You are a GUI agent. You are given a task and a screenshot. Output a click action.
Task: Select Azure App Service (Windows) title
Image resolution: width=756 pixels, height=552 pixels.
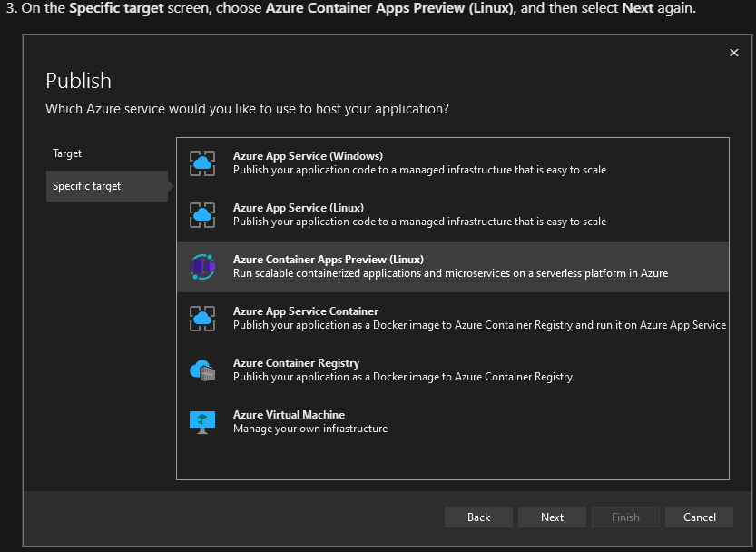pyautogui.click(x=308, y=156)
